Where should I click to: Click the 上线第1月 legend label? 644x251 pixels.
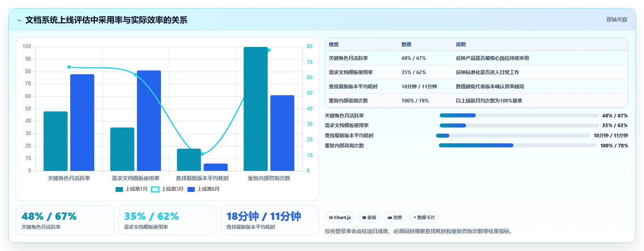click(x=136, y=189)
